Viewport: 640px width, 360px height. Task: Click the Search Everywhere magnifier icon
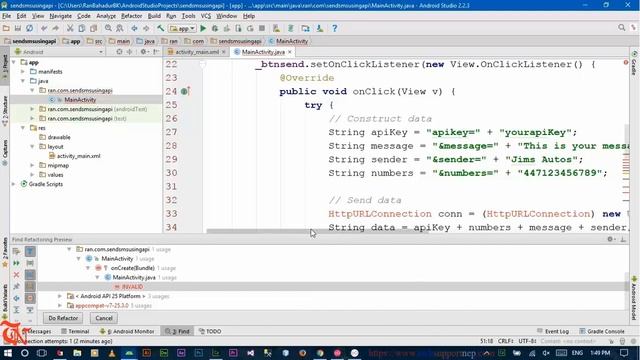coord(621,27)
